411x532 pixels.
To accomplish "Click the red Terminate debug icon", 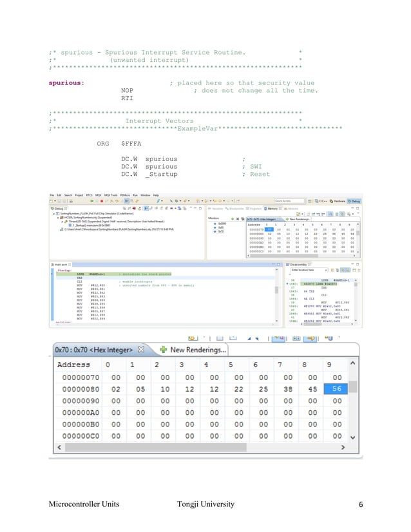I will point(102,201).
